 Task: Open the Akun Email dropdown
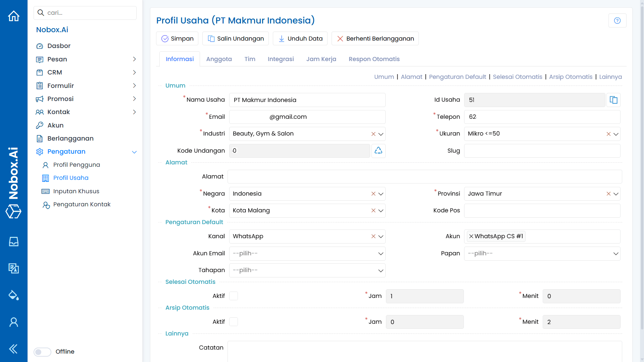pyautogui.click(x=306, y=253)
